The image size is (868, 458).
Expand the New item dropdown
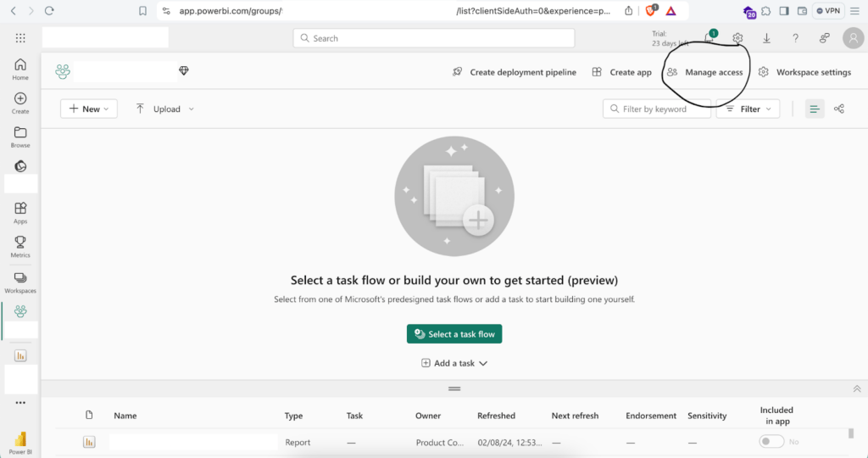tap(89, 109)
